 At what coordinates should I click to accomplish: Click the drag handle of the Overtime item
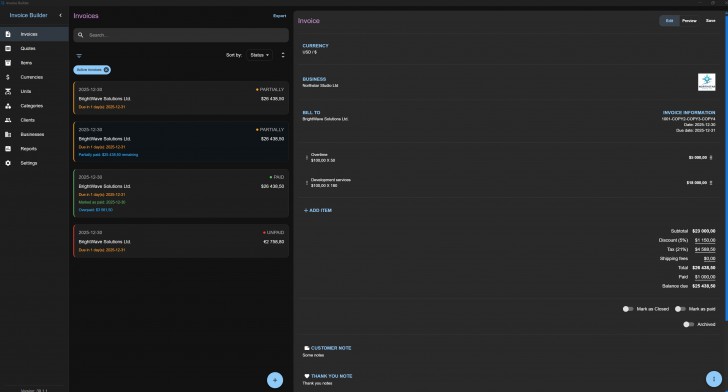coord(306,157)
